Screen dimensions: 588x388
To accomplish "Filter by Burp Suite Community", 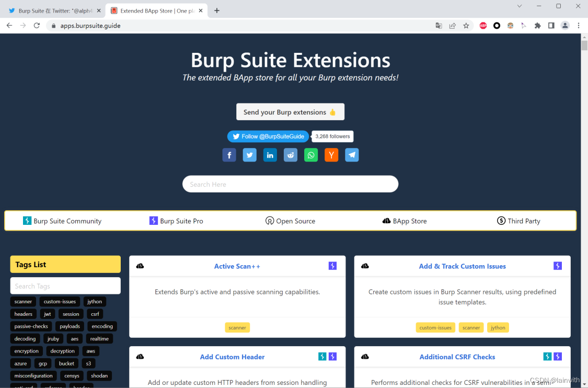I will click(x=62, y=221).
